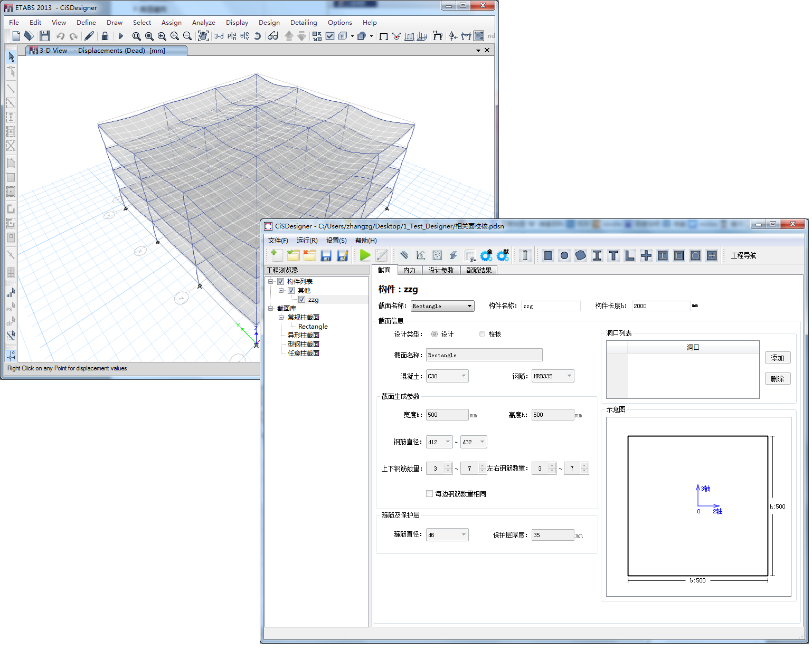Open the 混凝土 C30 dropdown

[447, 376]
